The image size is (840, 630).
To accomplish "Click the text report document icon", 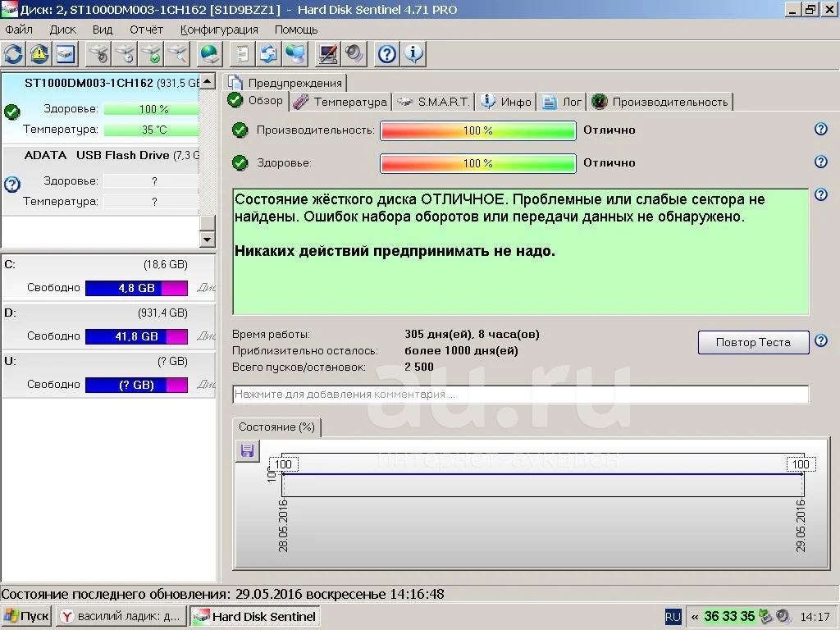I will tap(242, 54).
